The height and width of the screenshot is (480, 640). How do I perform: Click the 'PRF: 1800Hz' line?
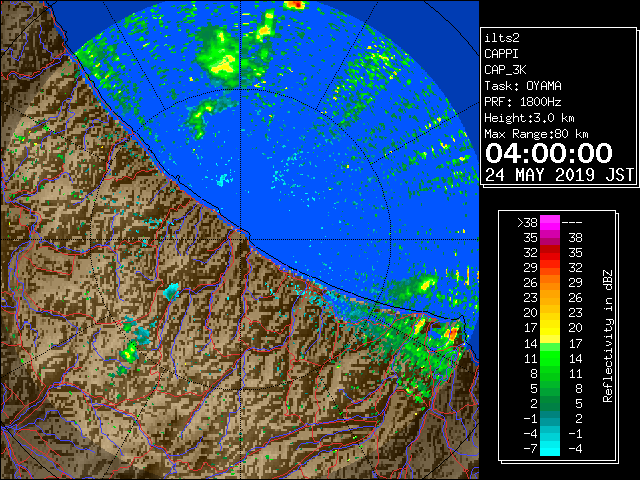click(x=523, y=102)
